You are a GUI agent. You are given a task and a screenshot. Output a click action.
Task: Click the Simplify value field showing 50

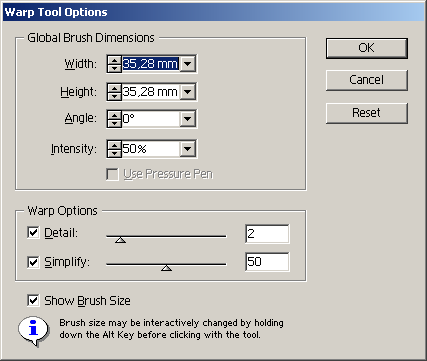(267, 262)
